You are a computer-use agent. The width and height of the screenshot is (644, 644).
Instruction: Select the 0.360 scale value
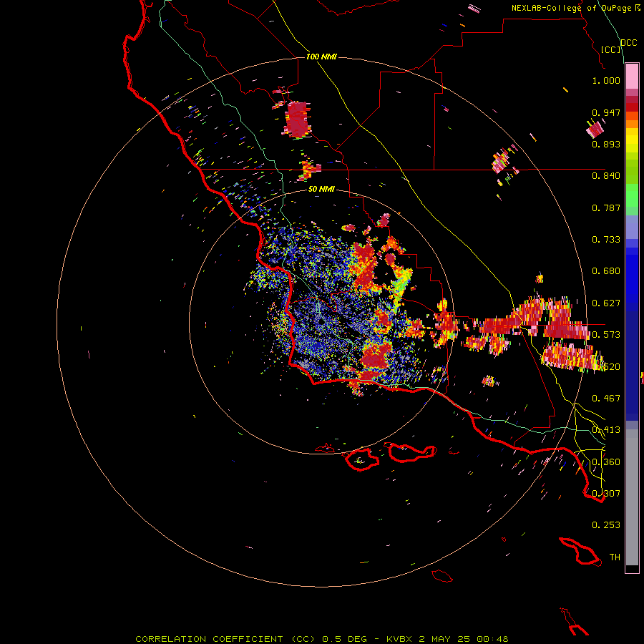(606, 462)
